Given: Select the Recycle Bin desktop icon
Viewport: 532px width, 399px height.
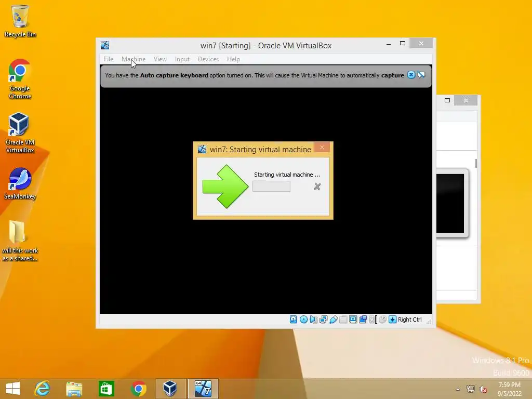Looking at the screenshot, I should 20,21.
